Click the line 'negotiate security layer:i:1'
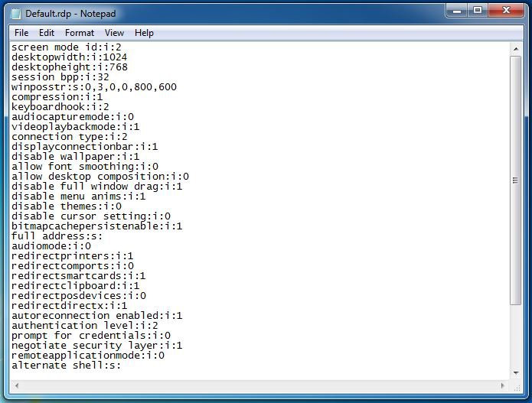The height and width of the screenshot is (403, 532). click(x=96, y=346)
